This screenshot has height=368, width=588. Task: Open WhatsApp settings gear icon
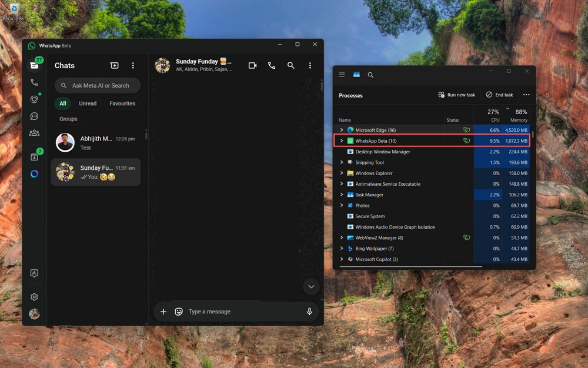click(34, 297)
